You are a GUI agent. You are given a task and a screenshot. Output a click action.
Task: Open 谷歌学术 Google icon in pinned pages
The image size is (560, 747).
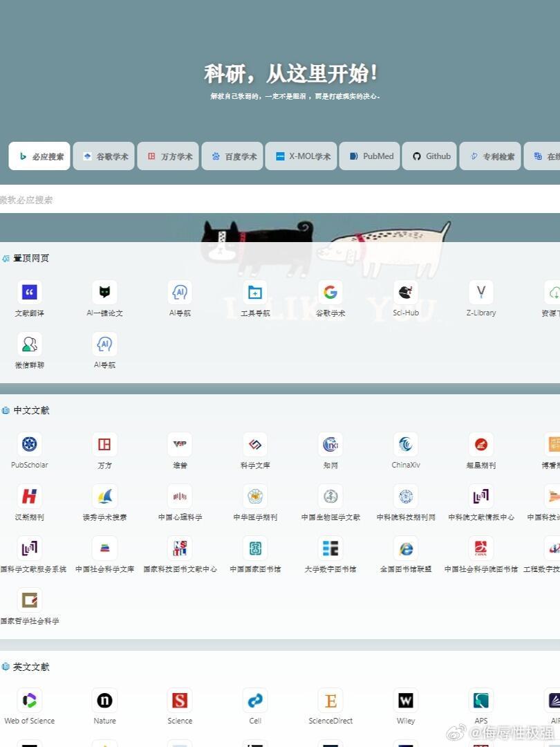330,292
